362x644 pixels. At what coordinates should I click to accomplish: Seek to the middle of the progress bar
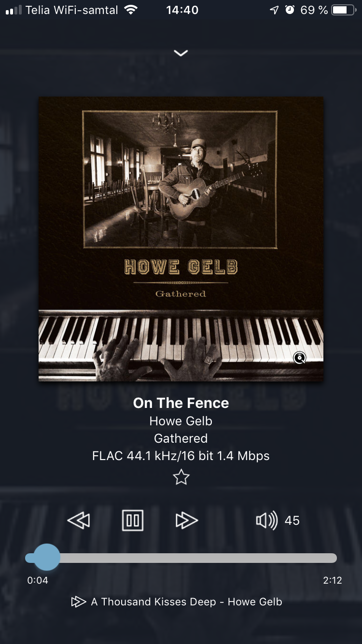181,558
